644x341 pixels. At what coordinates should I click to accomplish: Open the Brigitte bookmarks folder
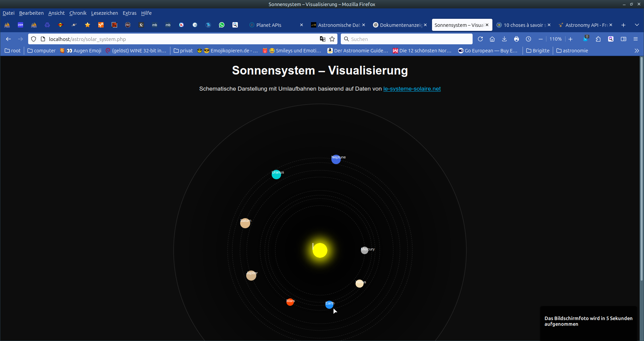point(538,51)
